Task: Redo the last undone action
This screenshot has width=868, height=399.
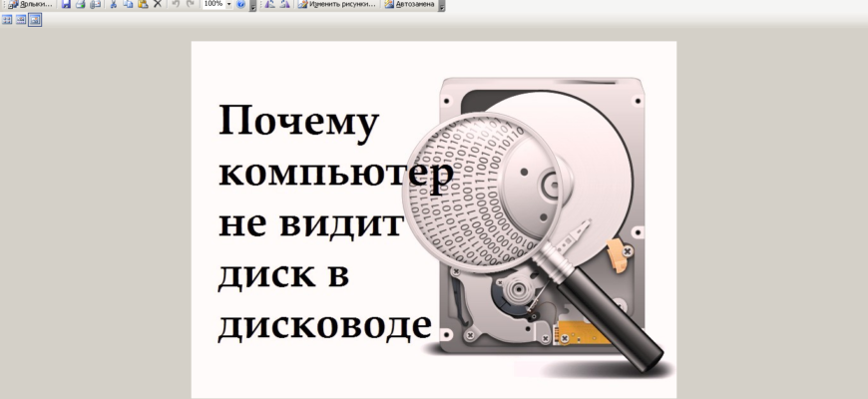Action: [x=191, y=4]
